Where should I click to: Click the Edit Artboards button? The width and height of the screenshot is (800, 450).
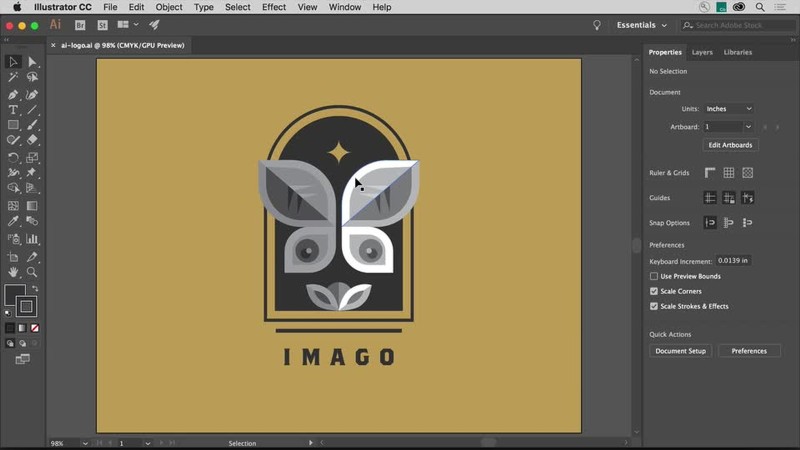pos(730,145)
